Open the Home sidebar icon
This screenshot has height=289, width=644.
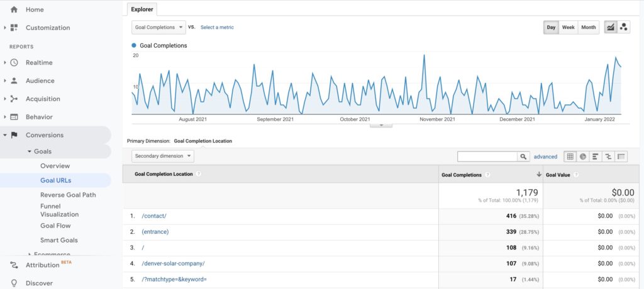[x=14, y=9]
